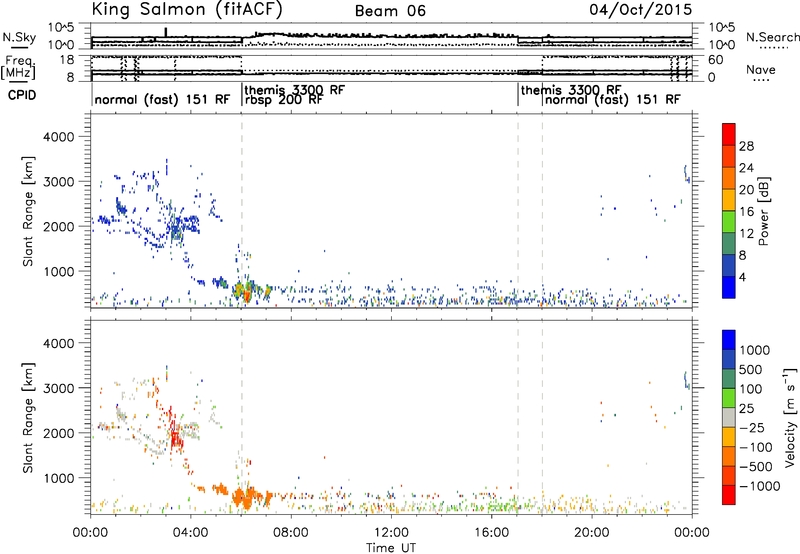
Task: Click the "Slant Range [km]" label of Velocity panel
Action: 28,418
